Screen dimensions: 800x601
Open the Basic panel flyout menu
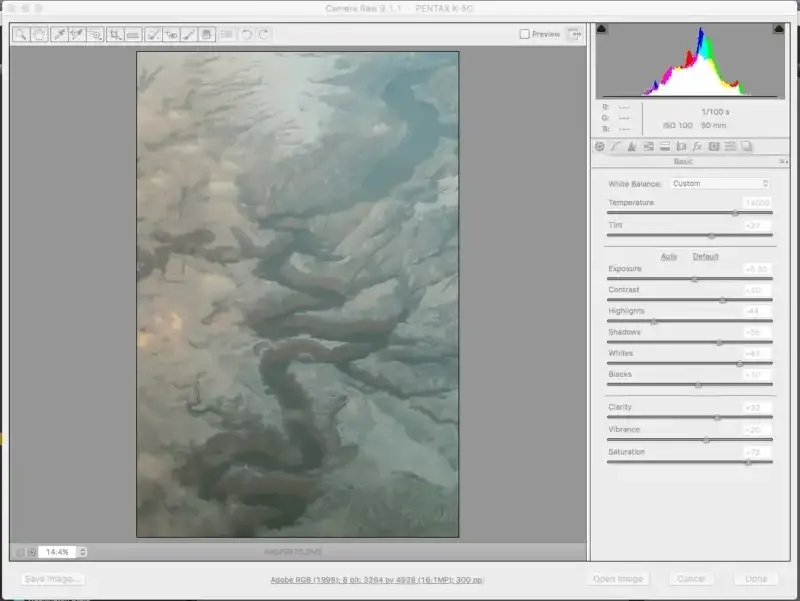(783, 161)
